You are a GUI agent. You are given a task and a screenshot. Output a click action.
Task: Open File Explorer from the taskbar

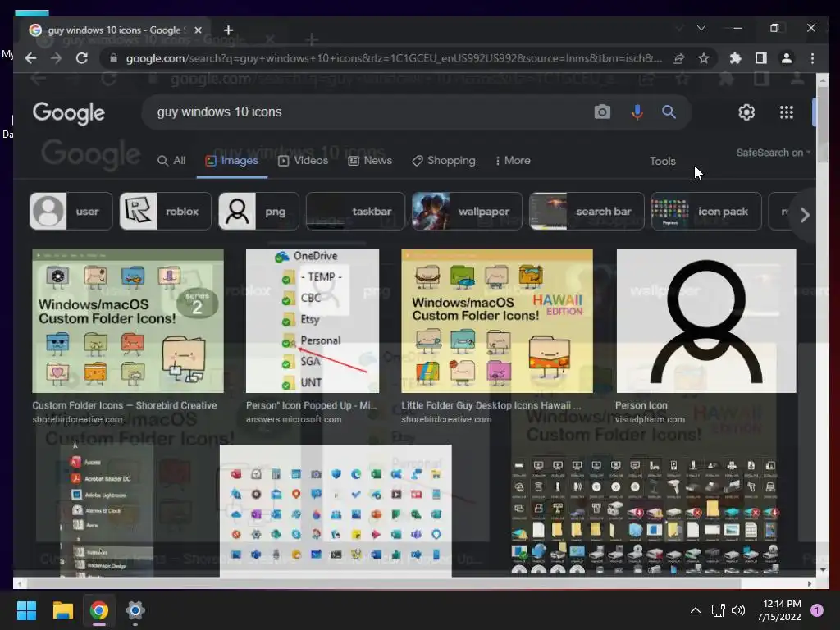click(62, 610)
